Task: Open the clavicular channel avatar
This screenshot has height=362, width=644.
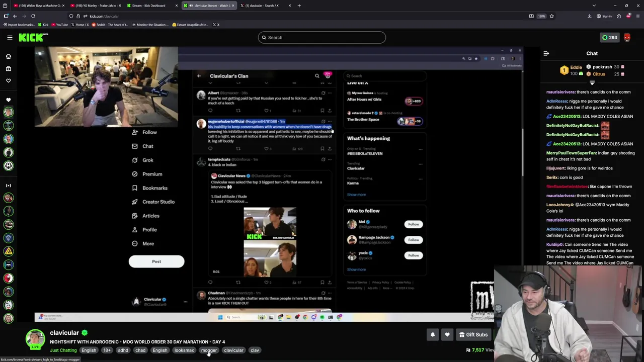Action: coord(35,339)
